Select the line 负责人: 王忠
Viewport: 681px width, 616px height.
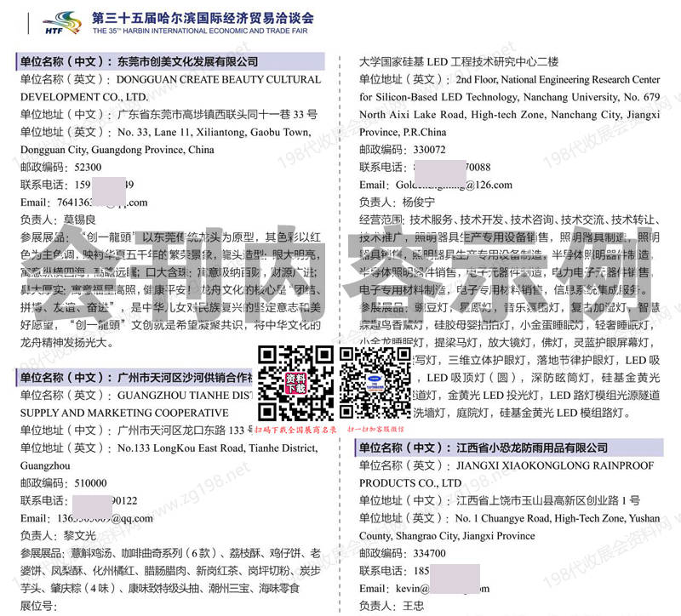[392, 606]
